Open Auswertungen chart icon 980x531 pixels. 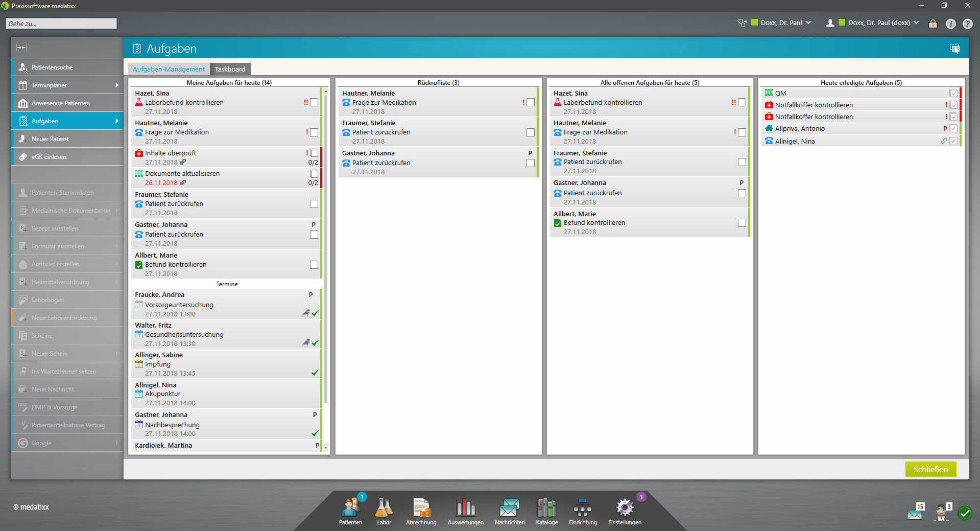point(465,509)
